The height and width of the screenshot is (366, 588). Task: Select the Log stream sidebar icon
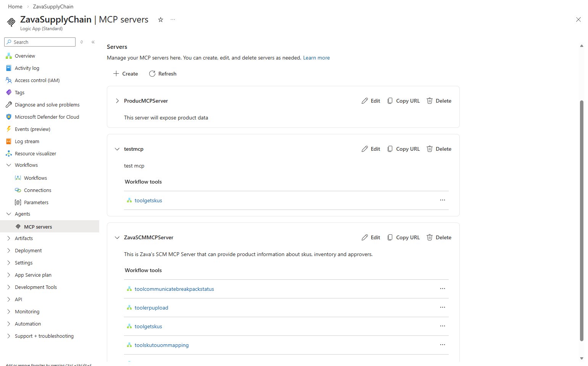point(8,141)
